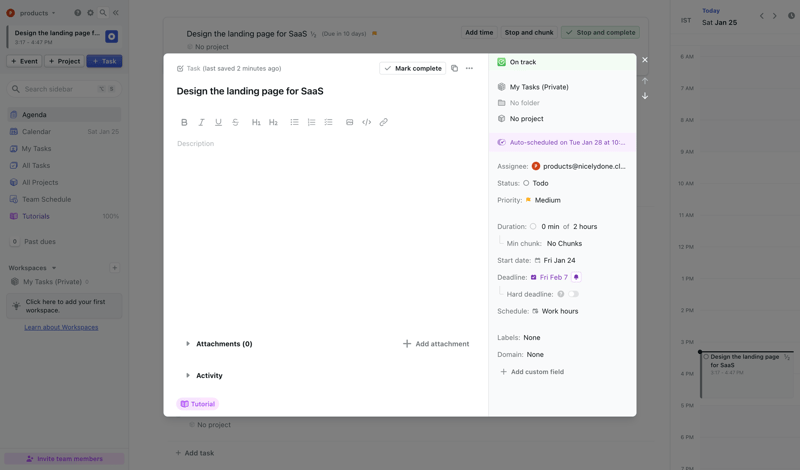Insert Heading 1 style
This screenshot has height=470, width=800.
256,122
